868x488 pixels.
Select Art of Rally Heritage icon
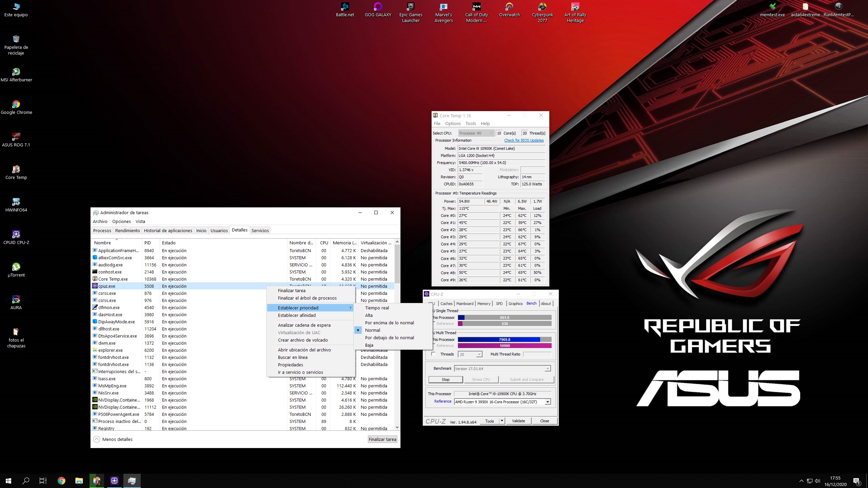point(575,13)
